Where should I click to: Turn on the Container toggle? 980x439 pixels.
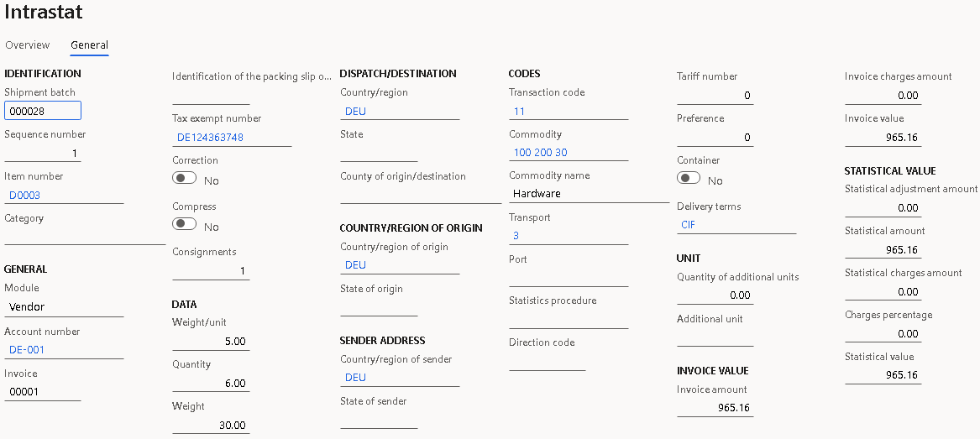coord(689,179)
